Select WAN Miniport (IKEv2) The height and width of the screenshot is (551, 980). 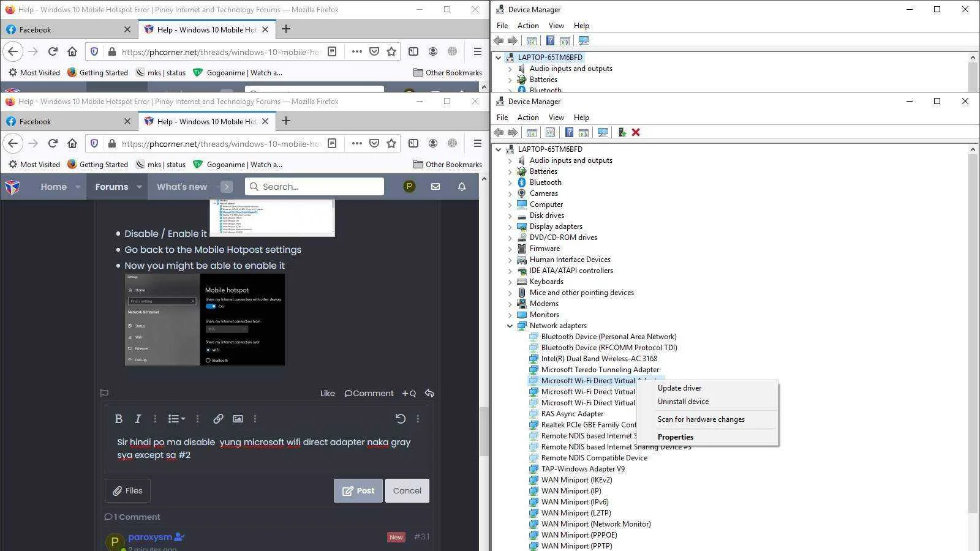(576, 480)
